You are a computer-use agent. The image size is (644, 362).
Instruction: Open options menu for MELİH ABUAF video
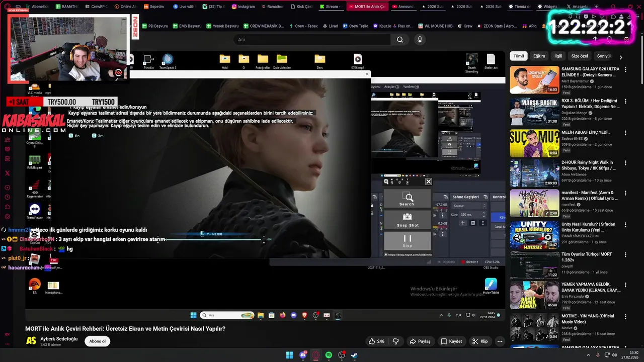(625, 133)
